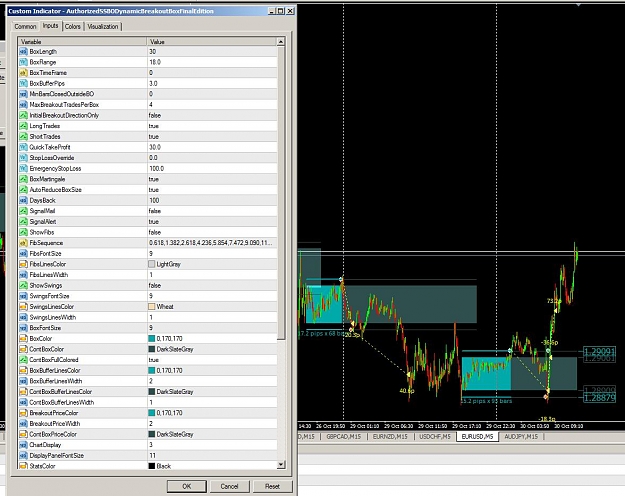Open the AUDJPY,M15 chart tab

[x=521, y=437]
